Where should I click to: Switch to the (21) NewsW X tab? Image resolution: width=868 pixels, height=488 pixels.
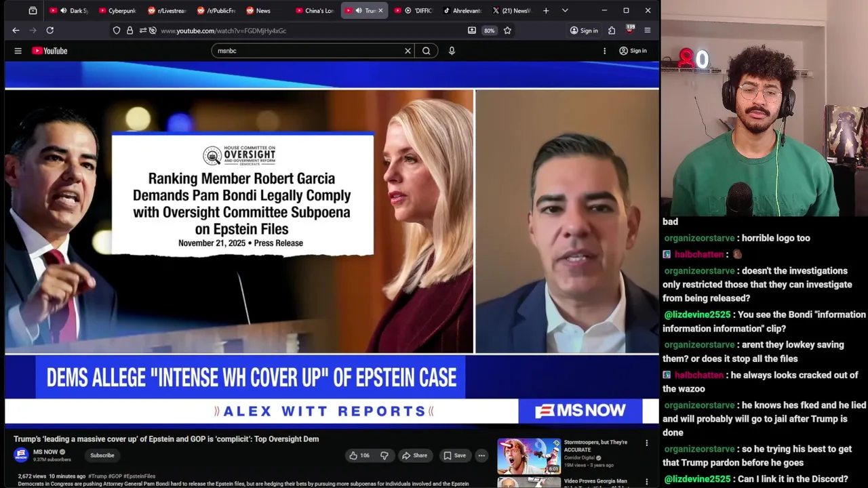(512, 11)
